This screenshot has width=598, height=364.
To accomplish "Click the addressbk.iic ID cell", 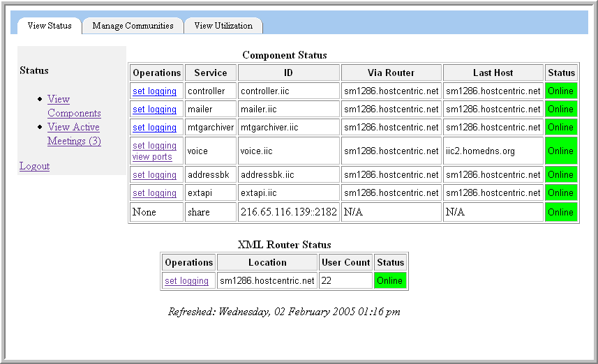I will point(289,174).
